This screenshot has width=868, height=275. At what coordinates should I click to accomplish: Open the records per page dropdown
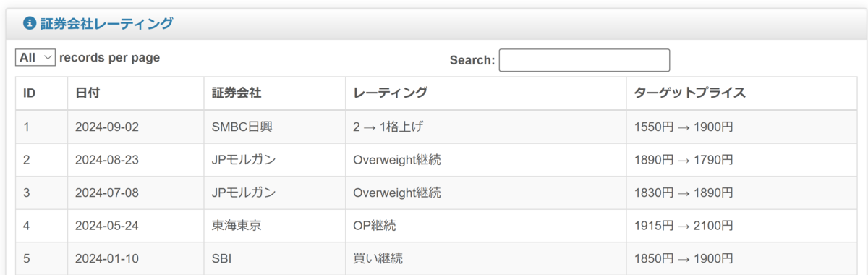click(x=35, y=57)
